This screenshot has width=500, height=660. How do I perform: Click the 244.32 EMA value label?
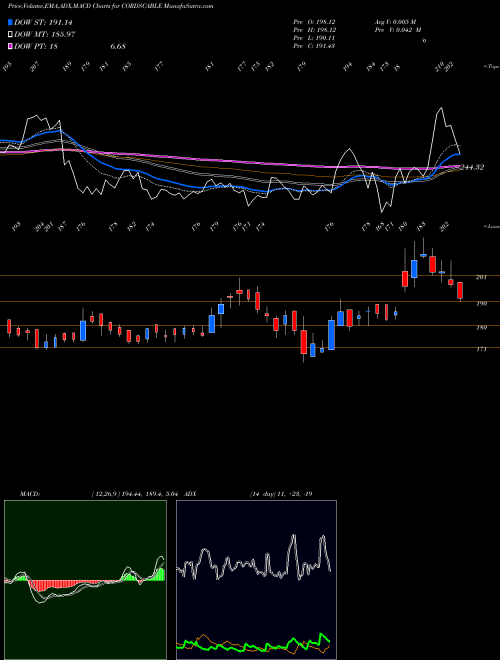coord(472,167)
